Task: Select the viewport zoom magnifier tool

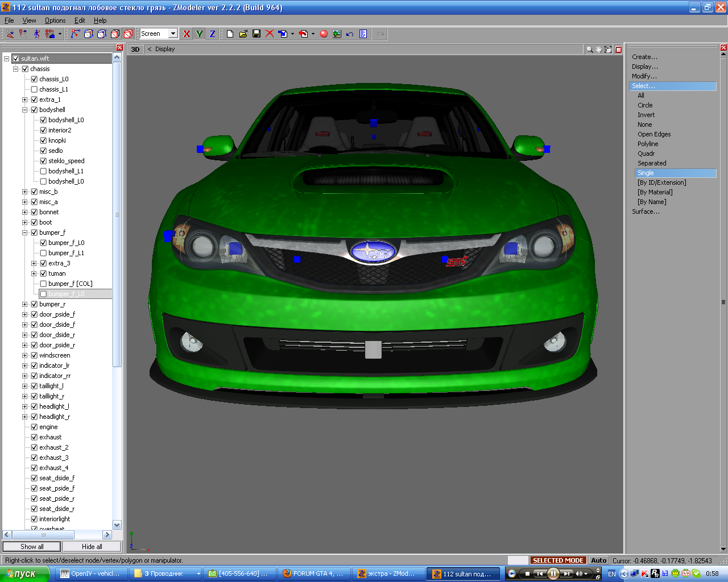Action: [x=590, y=49]
